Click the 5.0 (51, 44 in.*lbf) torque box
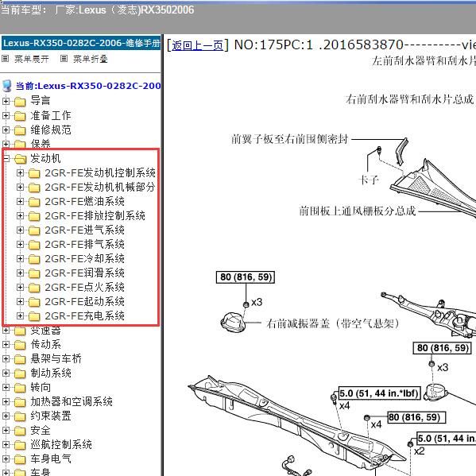The height and width of the screenshot is (476, 476). click(380, 393)
